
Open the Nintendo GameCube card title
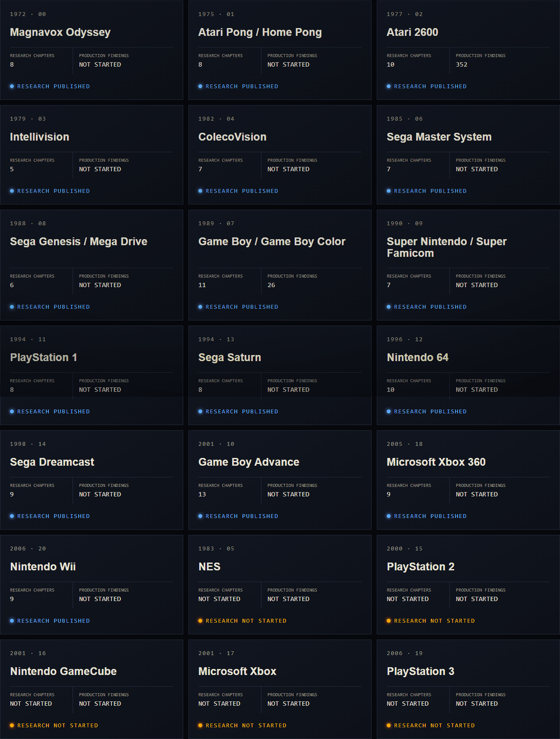pyautogui.click(x=63, y=672)
